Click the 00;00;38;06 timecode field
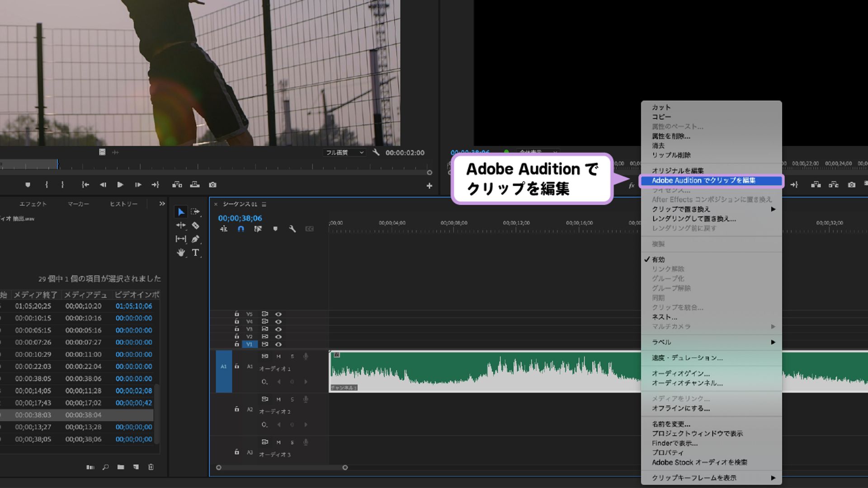 [239, 218]
